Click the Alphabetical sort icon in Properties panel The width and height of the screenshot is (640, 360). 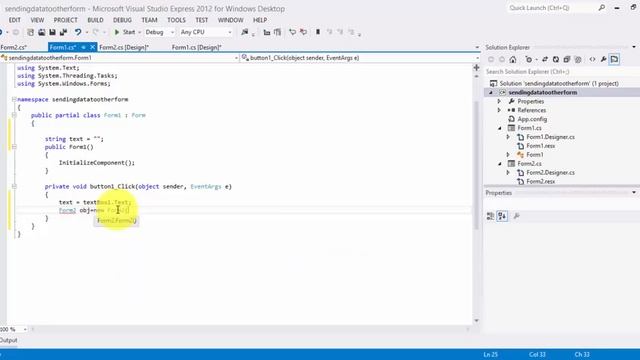(x=502, y=216)
